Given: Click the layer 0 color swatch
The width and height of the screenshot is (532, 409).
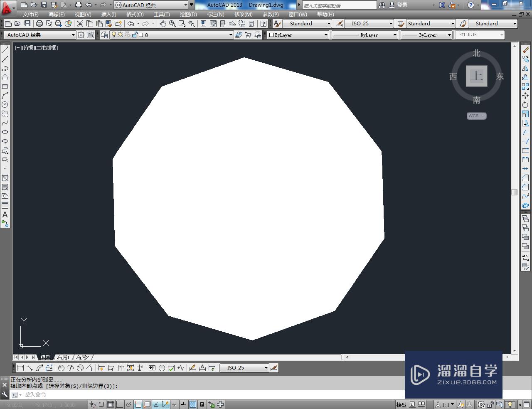Looking at the screenshot, I should coord(140,35).
